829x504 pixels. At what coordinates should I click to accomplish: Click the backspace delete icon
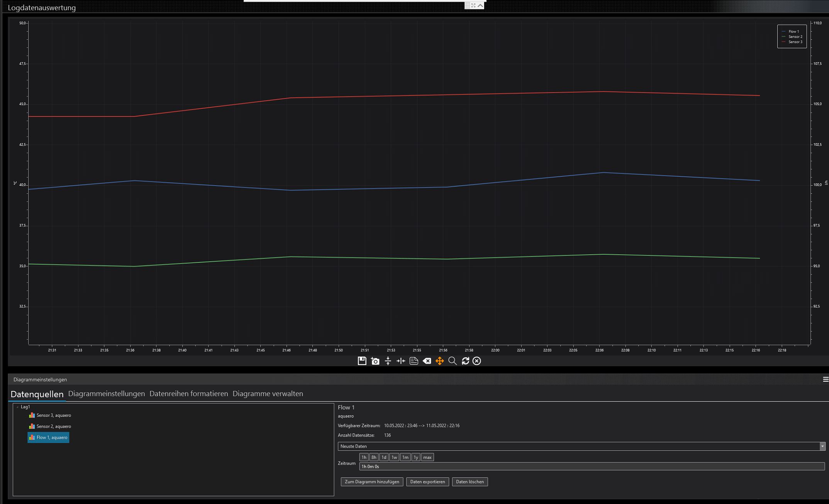[427, 361]
